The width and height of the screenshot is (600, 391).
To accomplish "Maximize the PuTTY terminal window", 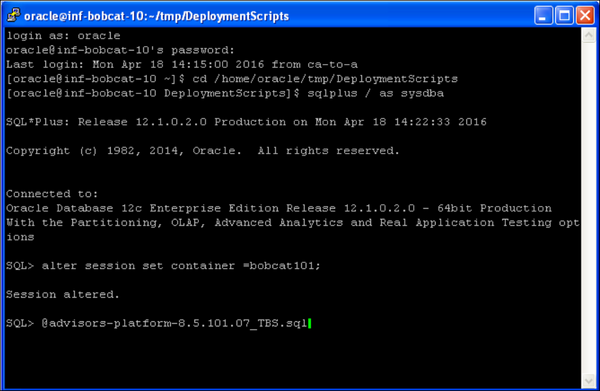I will tap(564, 16).
